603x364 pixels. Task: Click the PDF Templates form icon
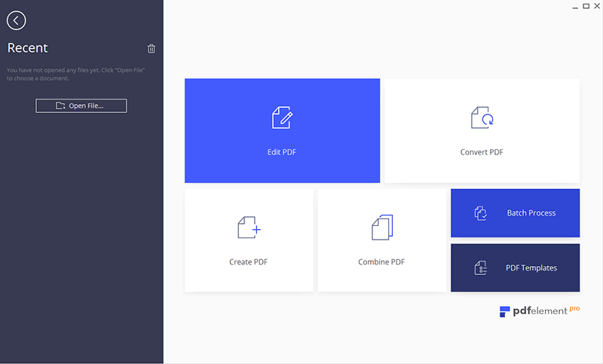(481, 268)
